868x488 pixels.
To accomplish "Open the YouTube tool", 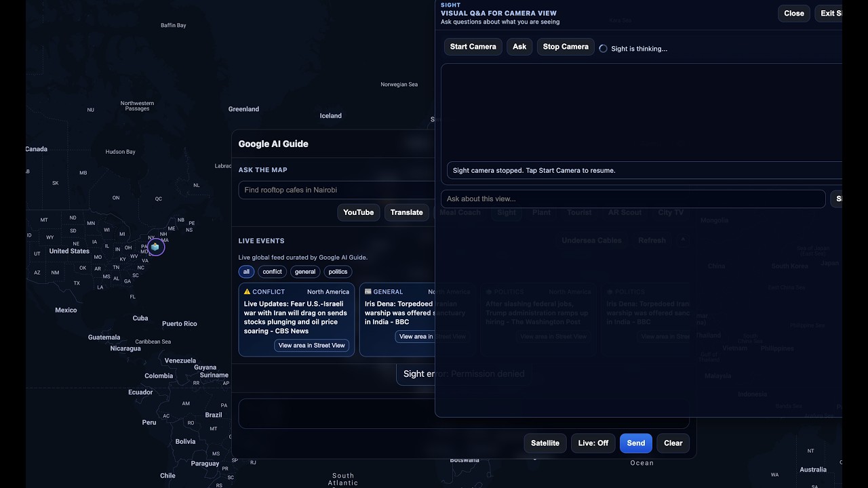I will click(358, 213).
